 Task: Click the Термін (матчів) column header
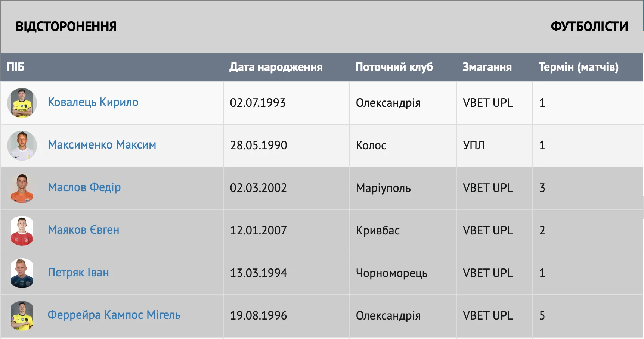tap(578, 67)
